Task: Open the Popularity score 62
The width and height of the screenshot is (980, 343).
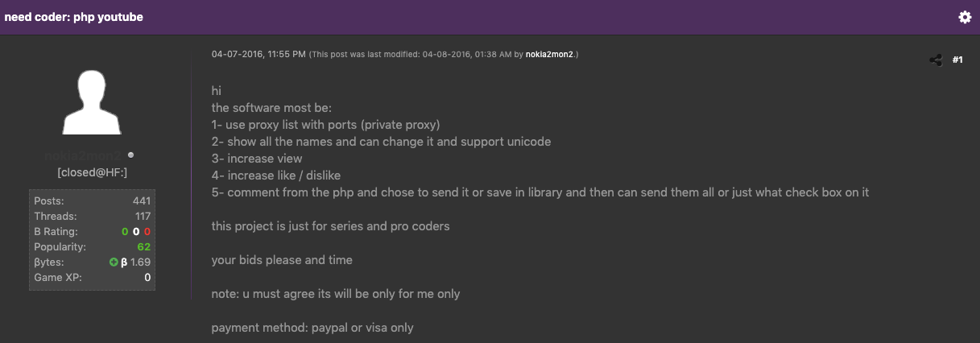Action: 144,246
